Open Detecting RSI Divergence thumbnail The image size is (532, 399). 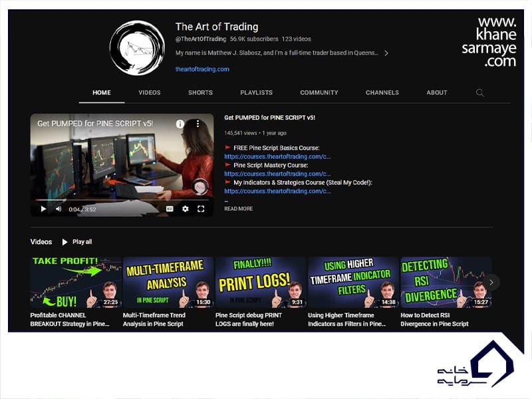tap(446, 282)
